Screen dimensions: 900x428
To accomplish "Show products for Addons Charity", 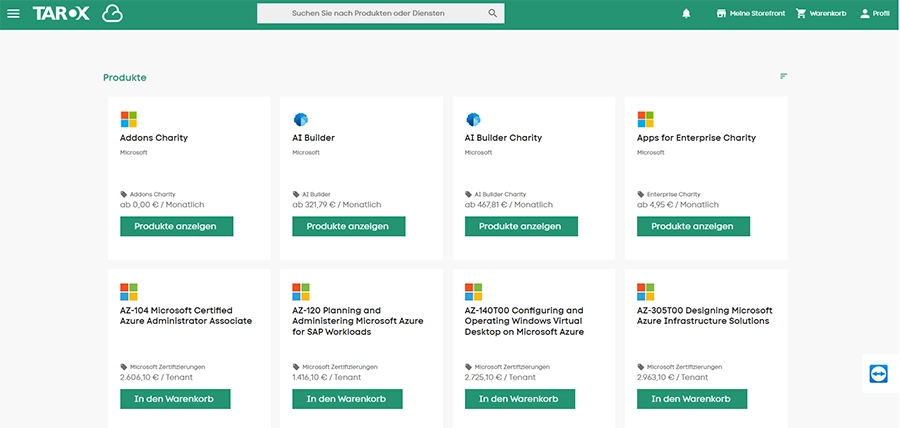I will 176,226.
